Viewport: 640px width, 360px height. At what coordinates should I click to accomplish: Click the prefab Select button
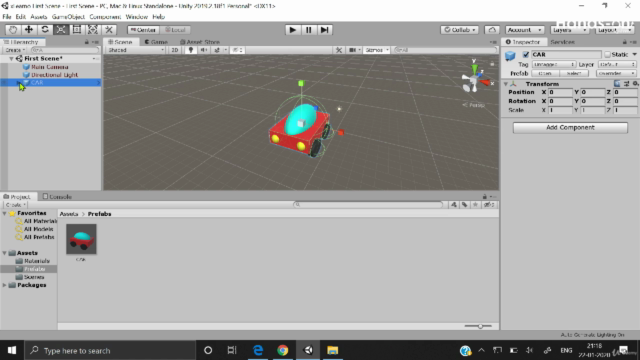coord(573,73)
